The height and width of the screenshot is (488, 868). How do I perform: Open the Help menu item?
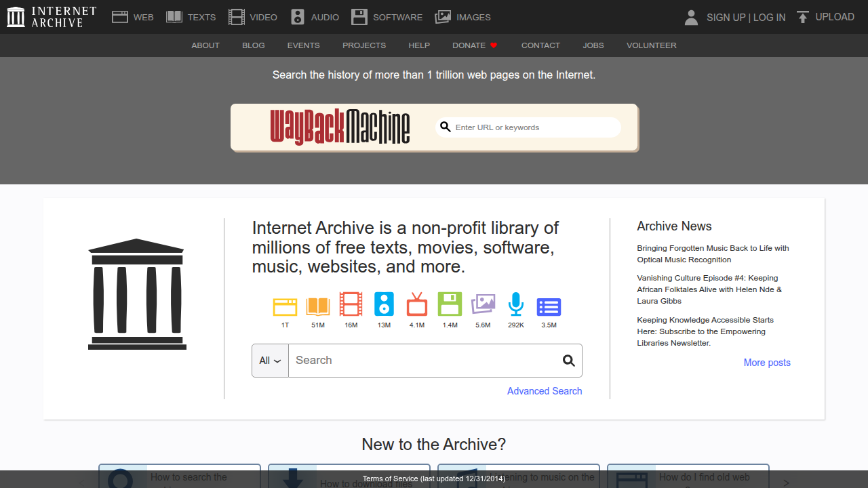click(419, 45)
